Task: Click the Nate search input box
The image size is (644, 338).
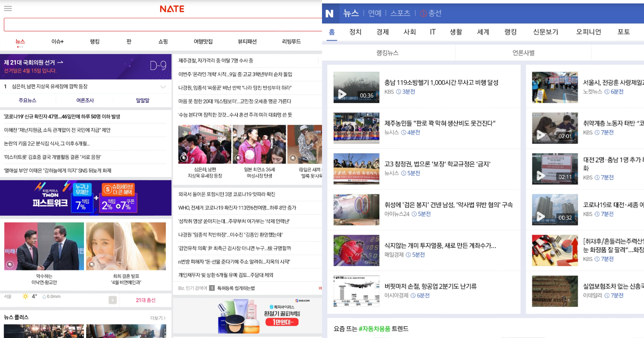Action: [162, 25]
